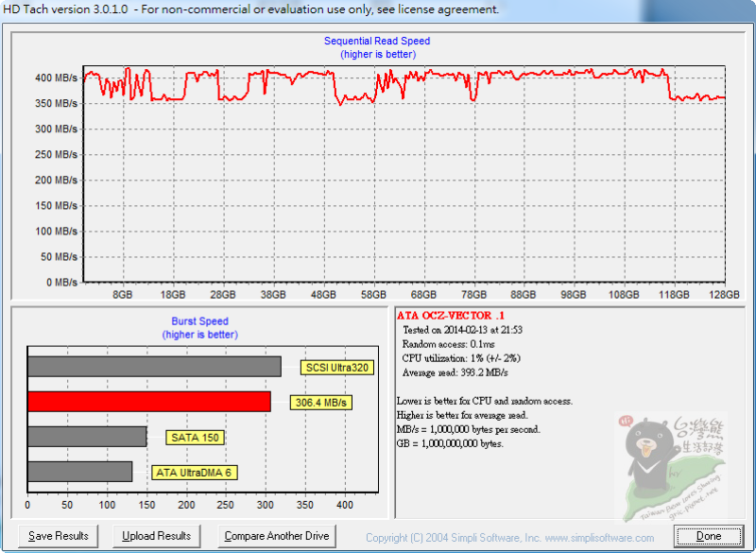Click 'MB/s = 1,000,000 bytes per second.' note
The image size is (756, 553).
468,429
